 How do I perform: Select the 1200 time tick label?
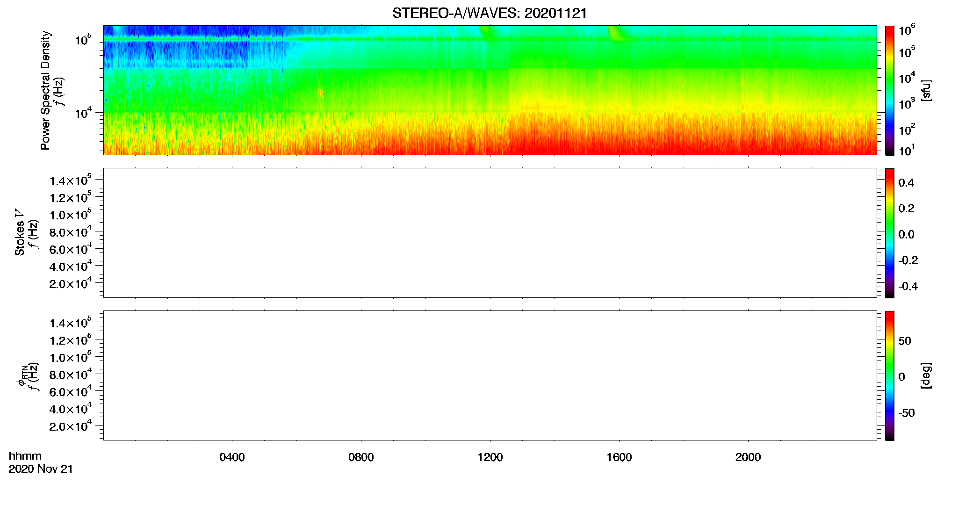pyautogui.click(x=490, y=457)
